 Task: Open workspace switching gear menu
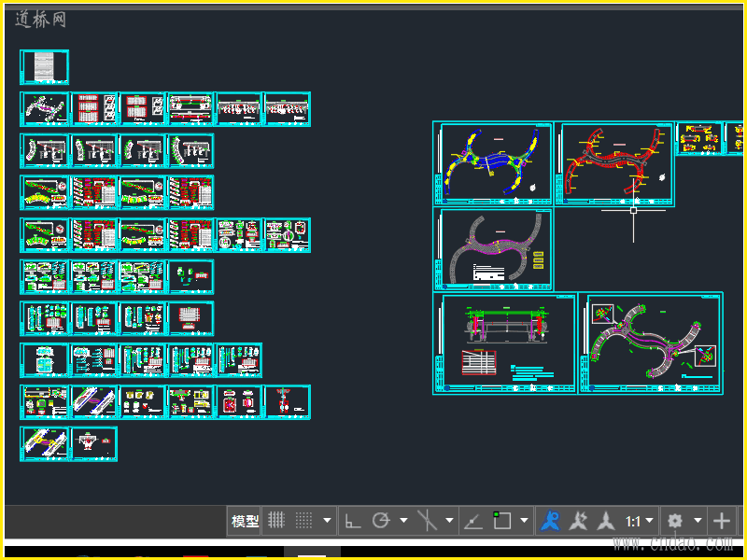674,521
